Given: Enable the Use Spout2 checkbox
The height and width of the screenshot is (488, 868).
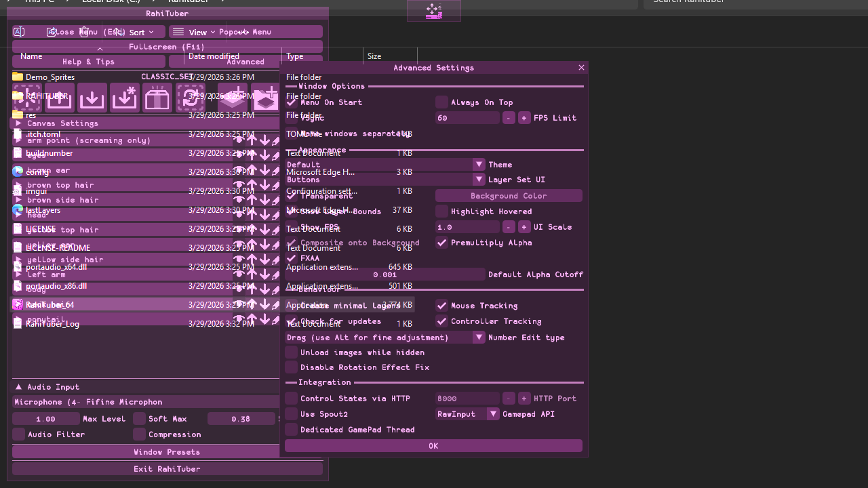Looking at the screenshot, I should tap(291, 414).
